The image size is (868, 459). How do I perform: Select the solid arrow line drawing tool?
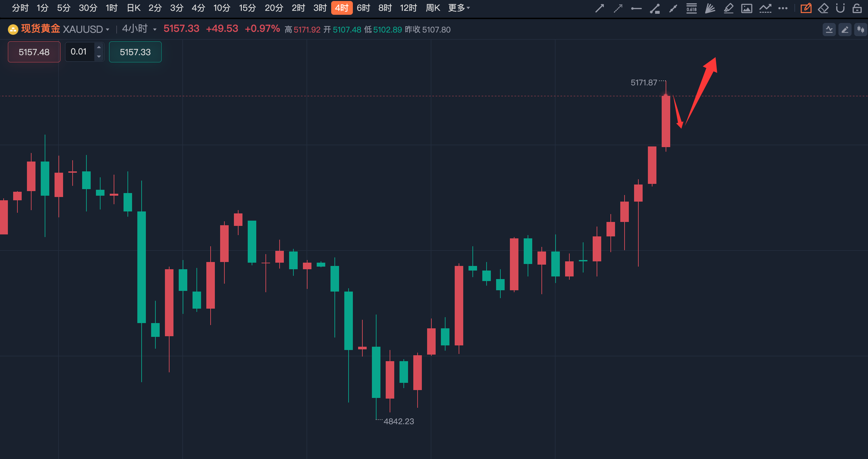click(x=600, y=8)
